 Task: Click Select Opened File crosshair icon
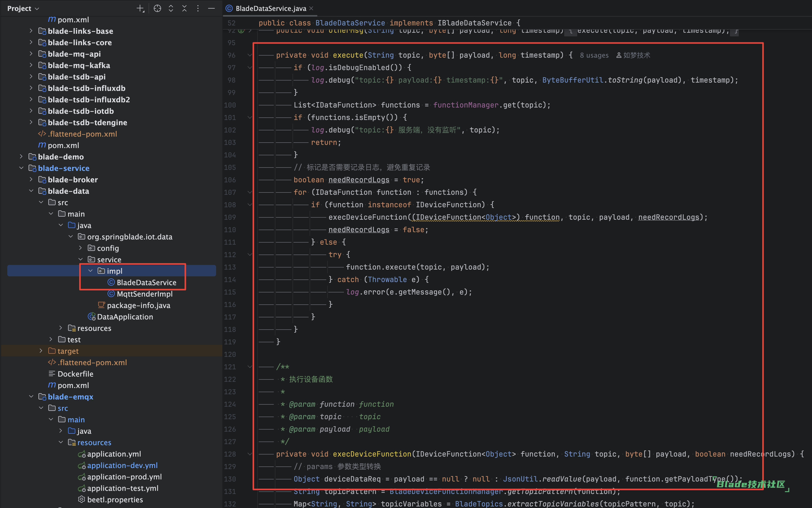[157, 8]
